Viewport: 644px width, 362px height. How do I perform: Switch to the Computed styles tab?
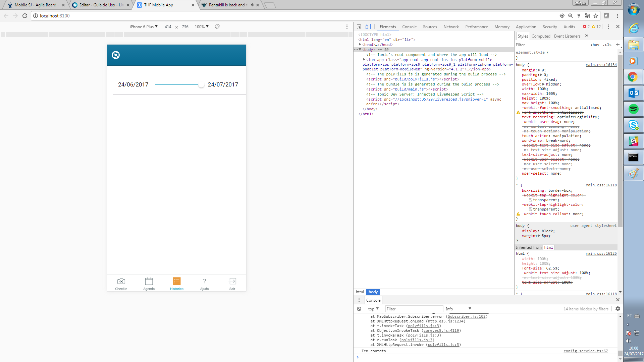click(541, 36)
